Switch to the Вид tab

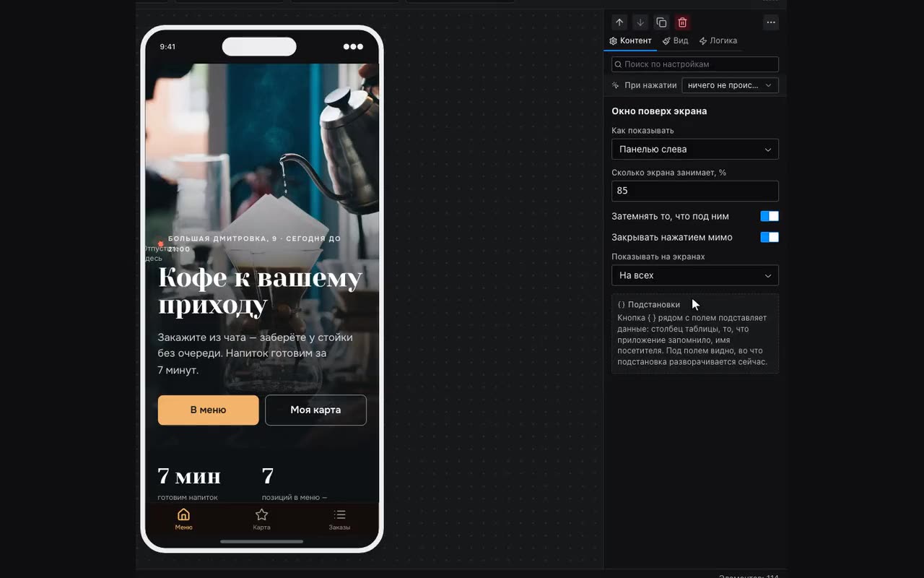tap(676, 40)
